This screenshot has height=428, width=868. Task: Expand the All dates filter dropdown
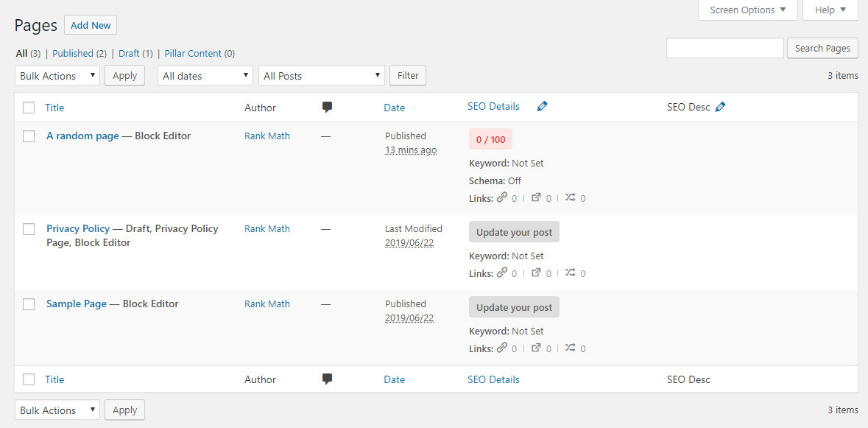pyautogui.click(x=205, y=76)
